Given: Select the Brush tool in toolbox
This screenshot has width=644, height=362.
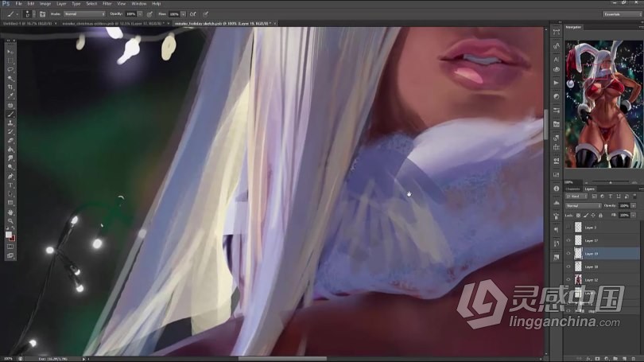Looking at the screenshot, I should [x=10, y=114].
